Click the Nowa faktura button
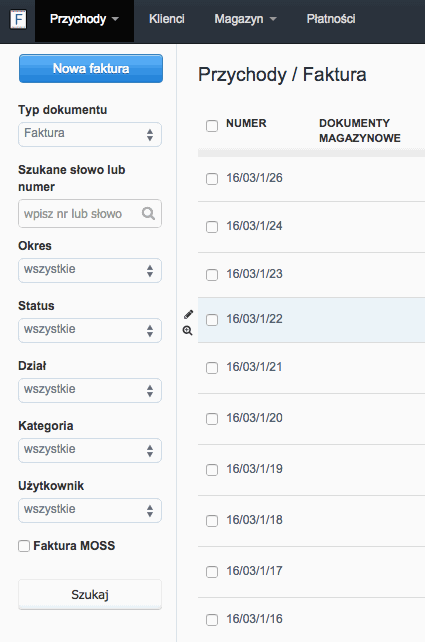Image resolution: width=425 pixels, height=642 pixels. 91,68
